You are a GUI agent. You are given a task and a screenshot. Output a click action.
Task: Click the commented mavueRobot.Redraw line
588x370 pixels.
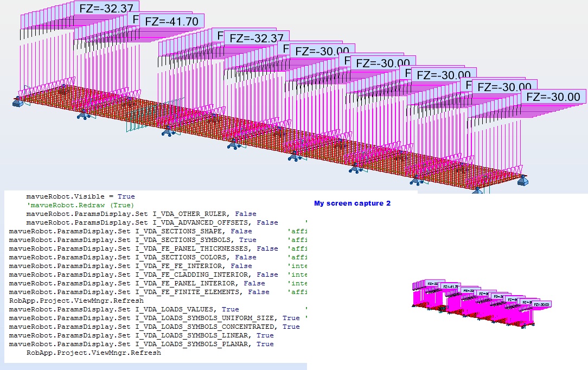click(x=80, y=205)
